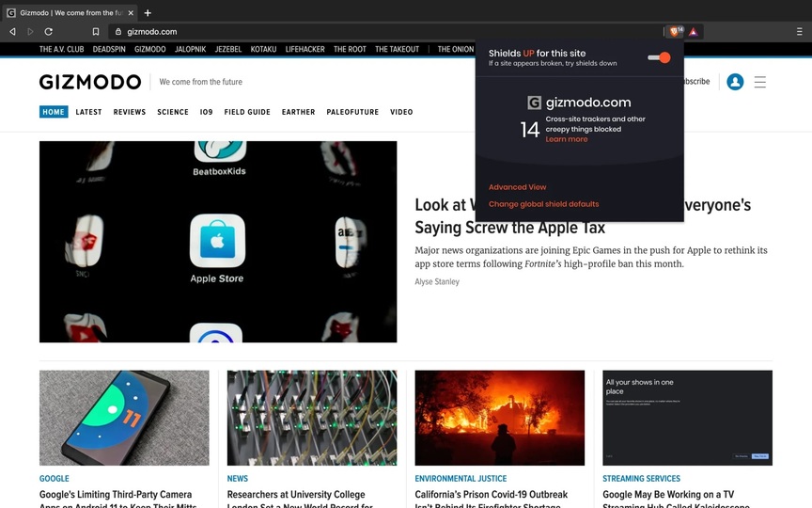Click the ENVIRONMENTAL JUSTICE category label
Screen dimensions: 812x508
pyautogui.click(x=461, y=479)
